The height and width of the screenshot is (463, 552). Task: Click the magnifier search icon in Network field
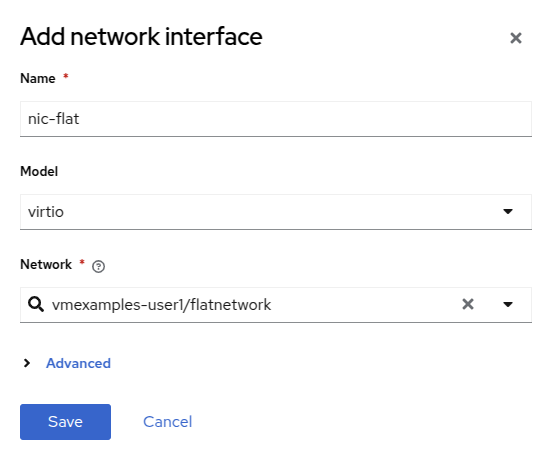pyautogui.click(x=36, y=304)
